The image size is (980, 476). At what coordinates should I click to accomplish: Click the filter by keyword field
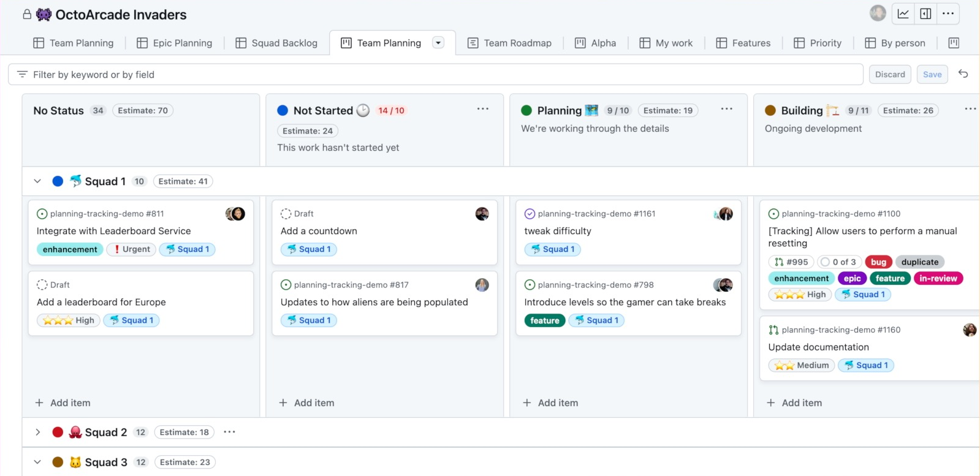pos(436,74)
